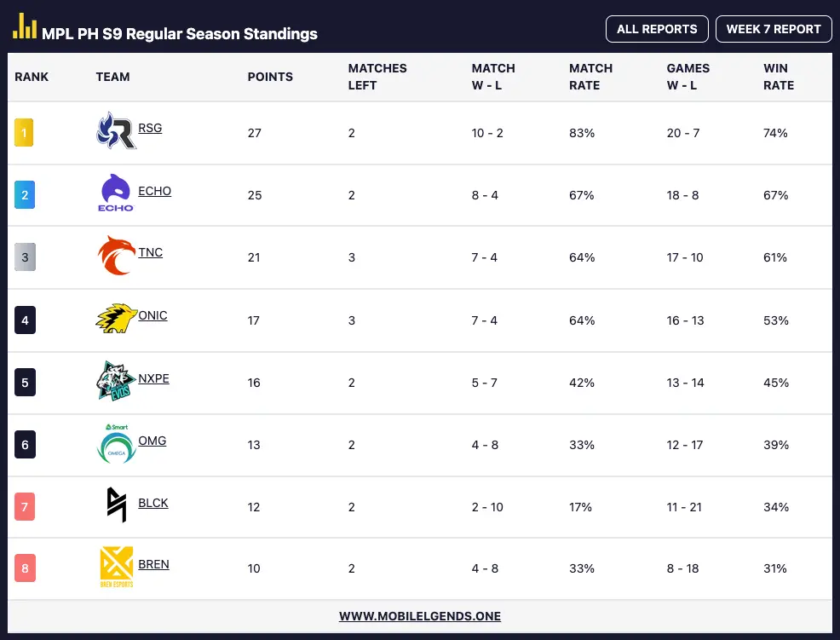Open the WEEK 7 REPORT
This screenshot has height=640, width=840.
pos(774,29)
